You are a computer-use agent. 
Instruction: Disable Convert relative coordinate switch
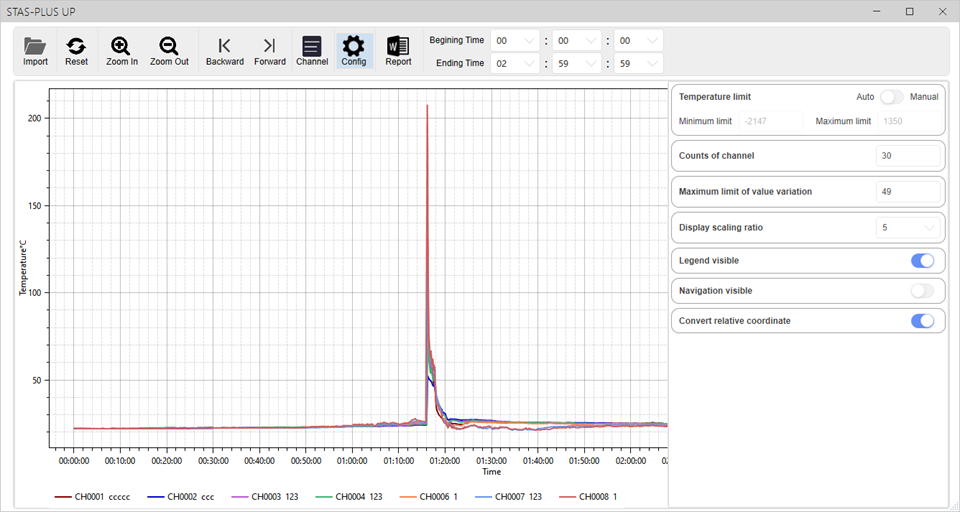coord(923,320)
